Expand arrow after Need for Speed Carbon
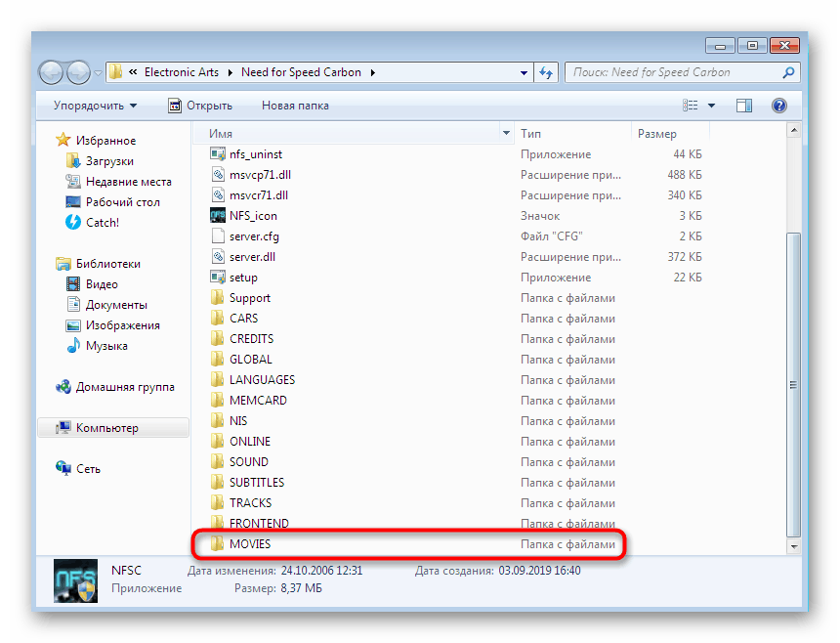Screen dimensions: 840x643 click(x=373, y=73)
